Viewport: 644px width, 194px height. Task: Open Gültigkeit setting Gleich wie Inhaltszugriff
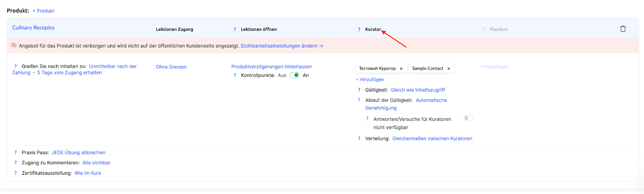[417, 90]
